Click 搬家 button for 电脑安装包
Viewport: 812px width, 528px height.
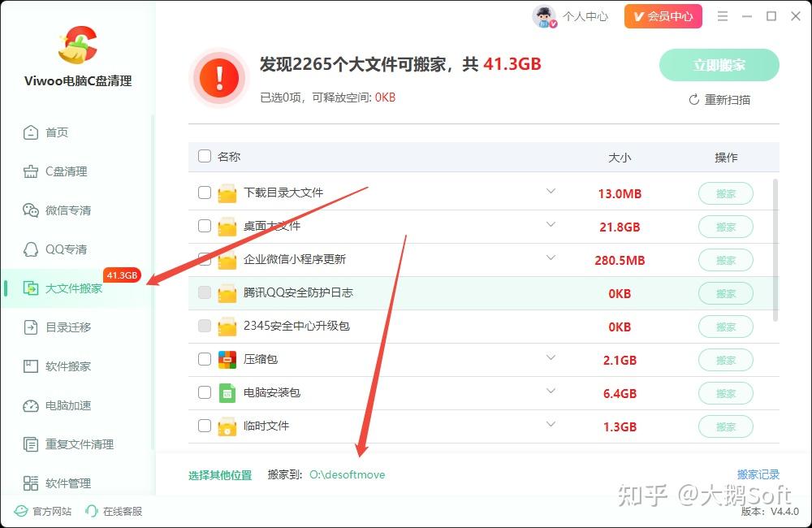(725, 393)
